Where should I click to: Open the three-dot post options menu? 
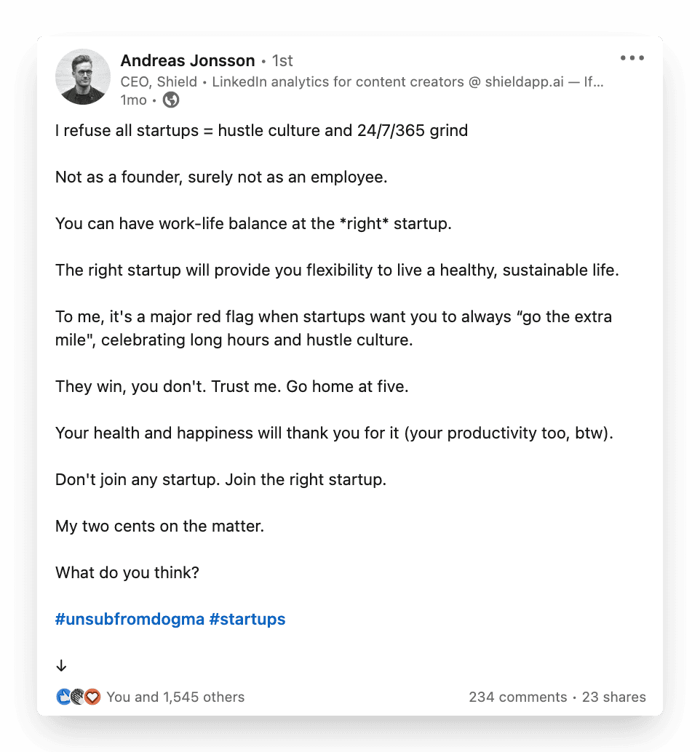[x=632, y=59]
